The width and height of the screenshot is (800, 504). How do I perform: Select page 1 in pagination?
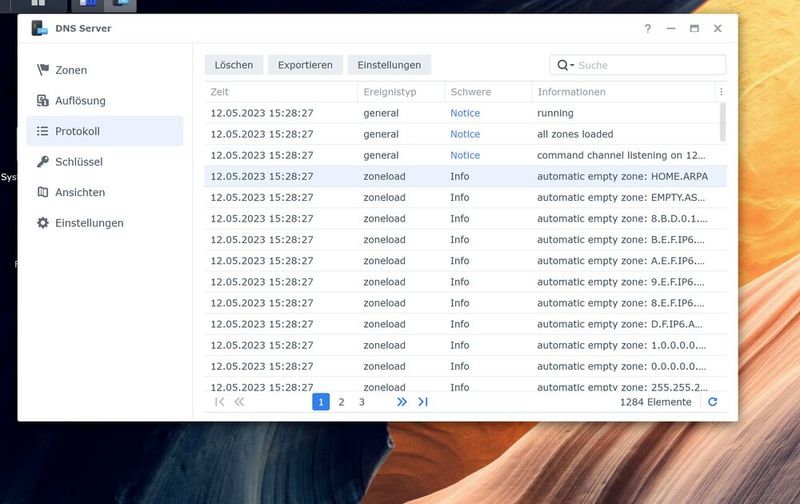pos(320,402)
